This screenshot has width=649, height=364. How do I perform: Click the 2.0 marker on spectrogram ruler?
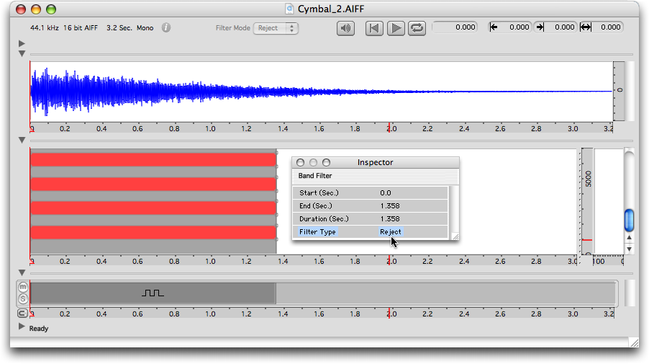tap(391, 261)
